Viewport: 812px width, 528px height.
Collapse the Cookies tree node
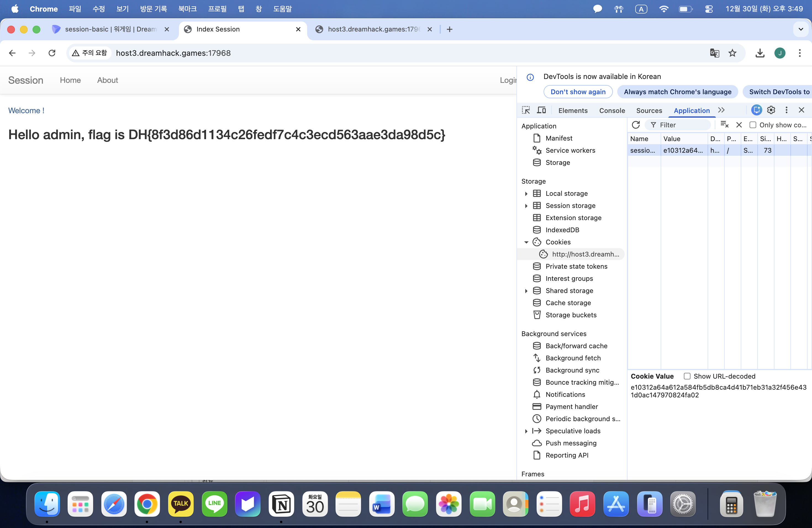[x=526, y=242]
